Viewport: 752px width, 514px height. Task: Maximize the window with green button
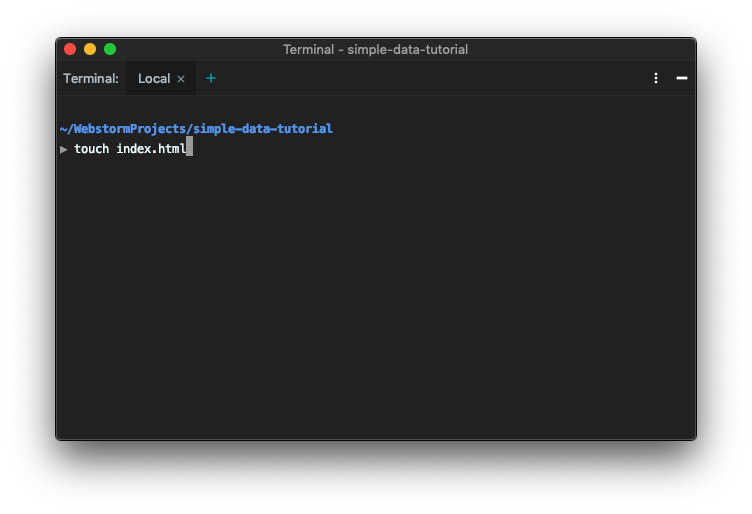110,49
